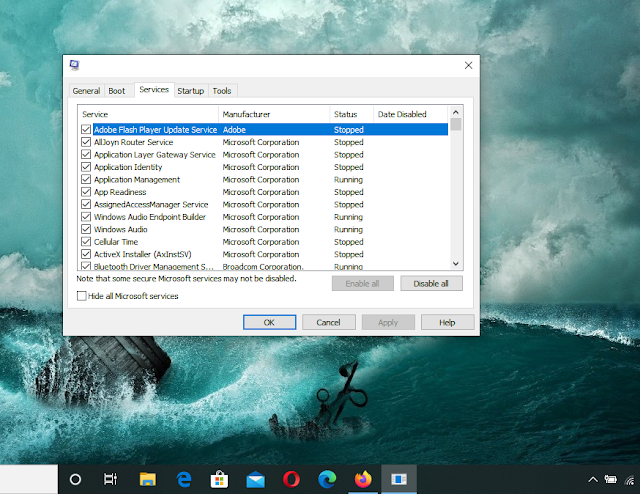Launch new Microsoft Edge from taskbar
The width and height of the screenshot is (640, 494).
click(327, 479)
